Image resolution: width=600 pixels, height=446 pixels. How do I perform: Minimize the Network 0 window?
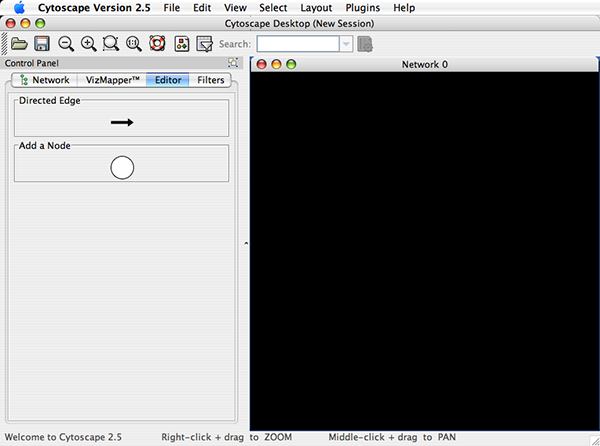[x=276, y=64]
